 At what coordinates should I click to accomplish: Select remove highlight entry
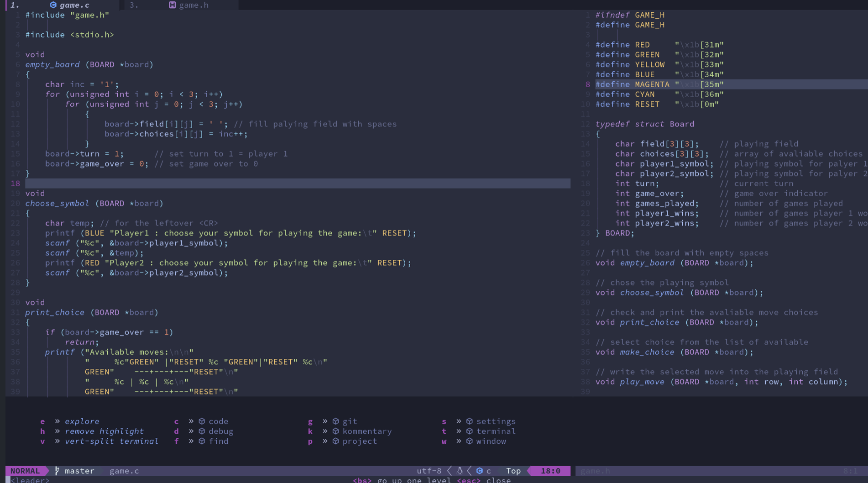tap(104, 431)
